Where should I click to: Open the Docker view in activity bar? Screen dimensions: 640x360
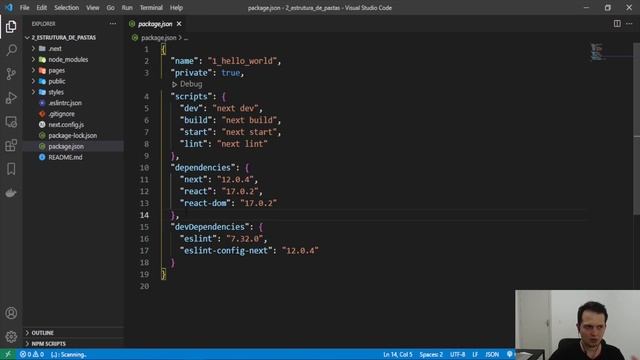click(x=11, y=193)
